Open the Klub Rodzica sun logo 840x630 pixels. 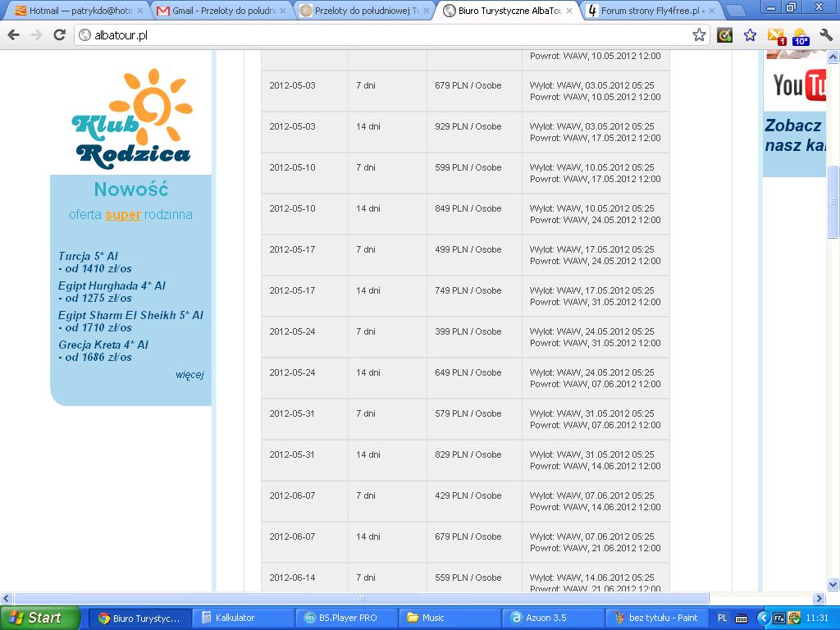(132, 118)
